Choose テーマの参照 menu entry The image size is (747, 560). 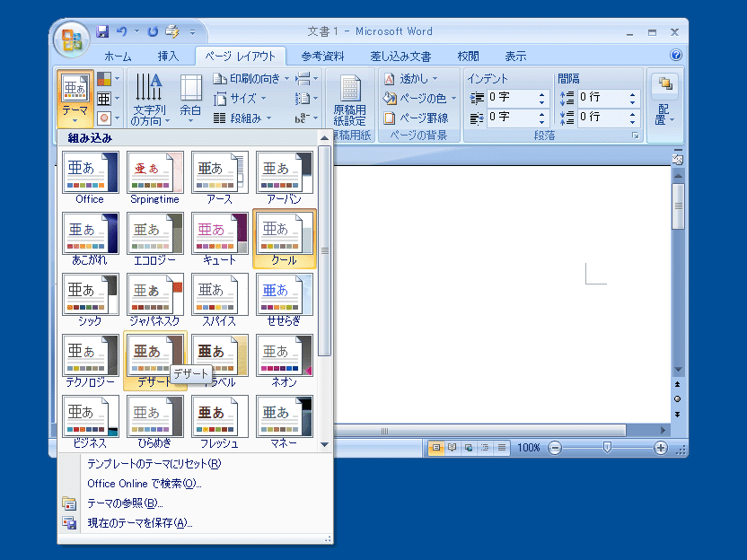pyautogui.click(x=196, y=503)
